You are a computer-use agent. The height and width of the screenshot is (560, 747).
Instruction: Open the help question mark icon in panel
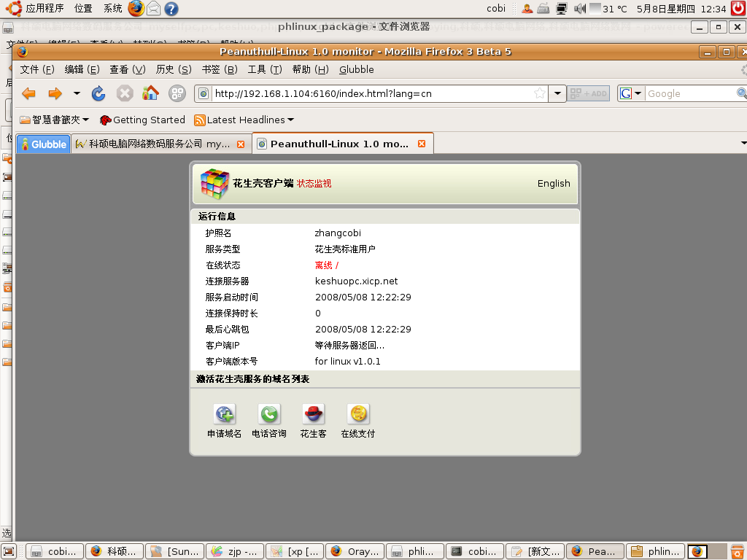pos(171,9)
